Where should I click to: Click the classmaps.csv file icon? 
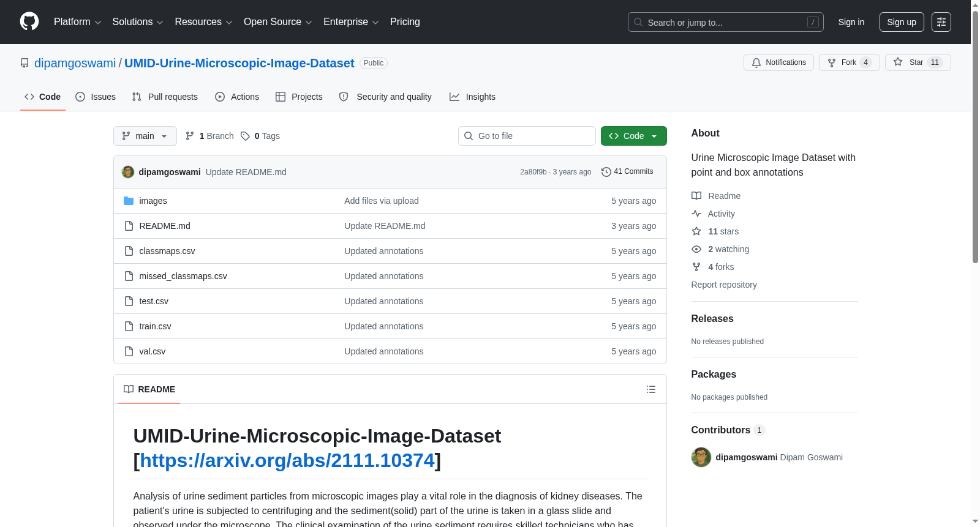(129, 251)
